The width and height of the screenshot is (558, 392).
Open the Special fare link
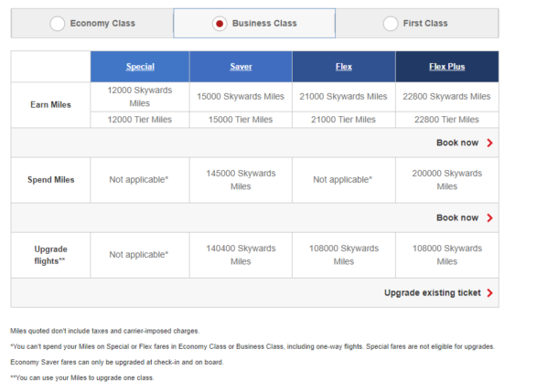click(x=140, y=67)
